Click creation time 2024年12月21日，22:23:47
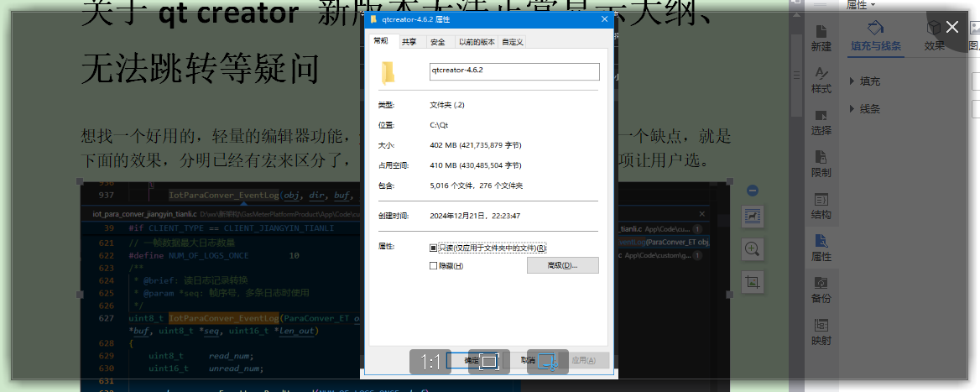This screenshot has height=392, width=980. click(475, 216)
